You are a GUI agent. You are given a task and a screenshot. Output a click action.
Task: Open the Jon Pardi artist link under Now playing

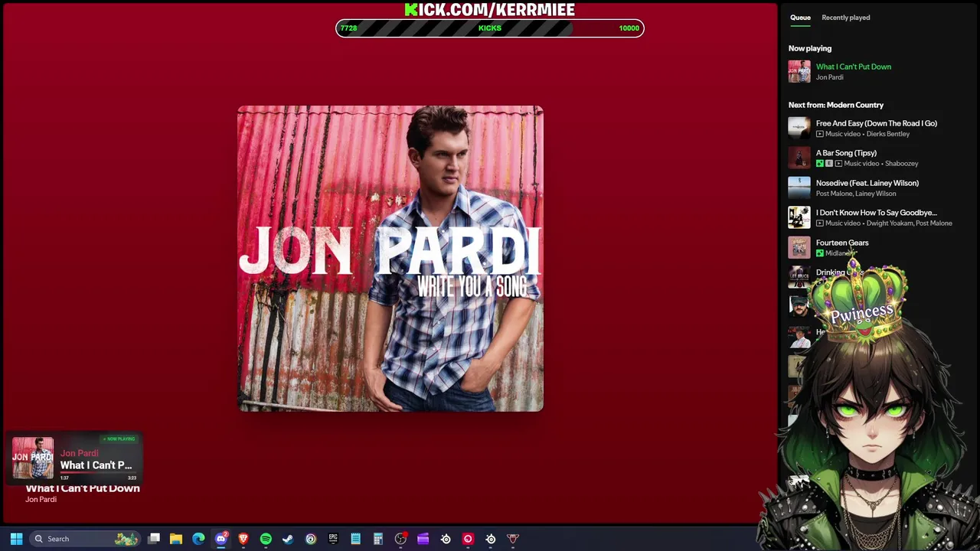point(829,77)
